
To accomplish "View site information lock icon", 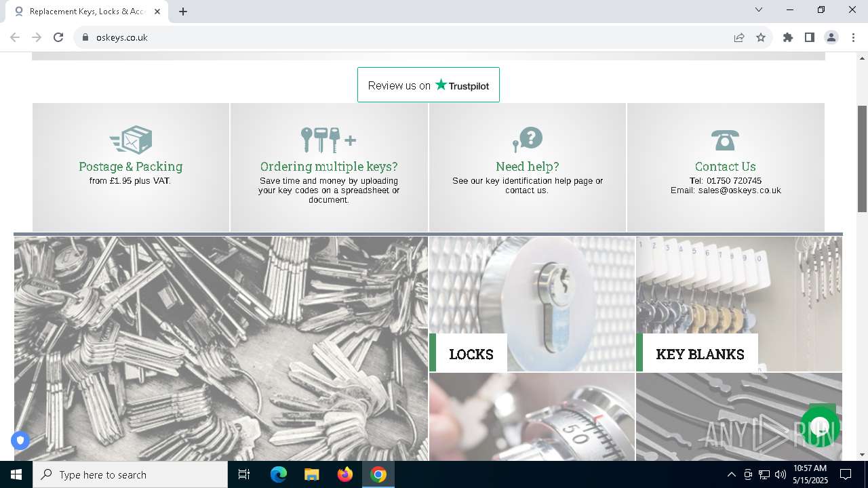I will tap(85, 37).
